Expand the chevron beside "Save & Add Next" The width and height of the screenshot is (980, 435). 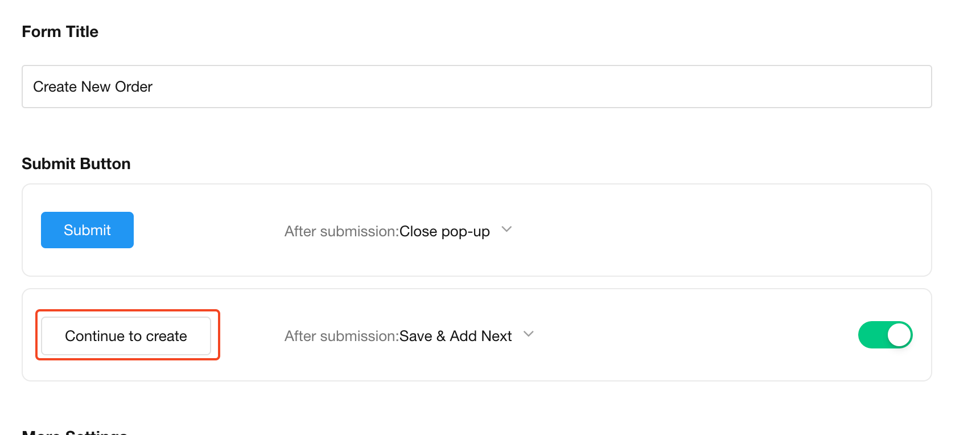point(528,334)
